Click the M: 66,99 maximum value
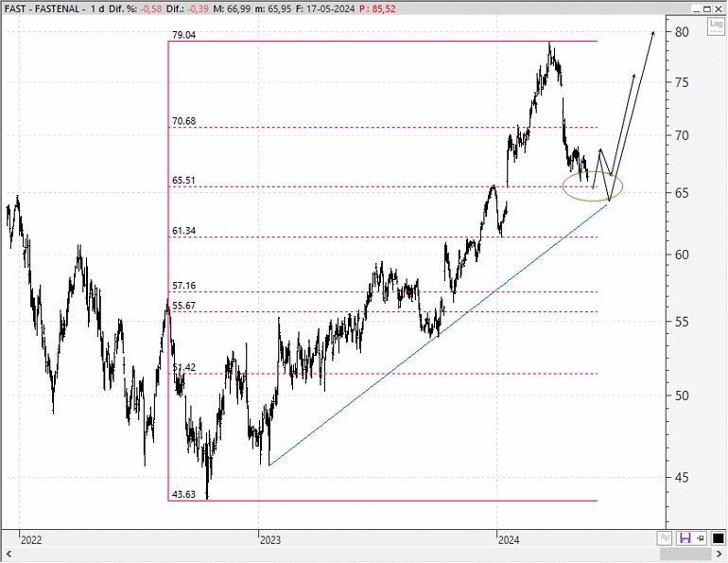 (232, 9)
